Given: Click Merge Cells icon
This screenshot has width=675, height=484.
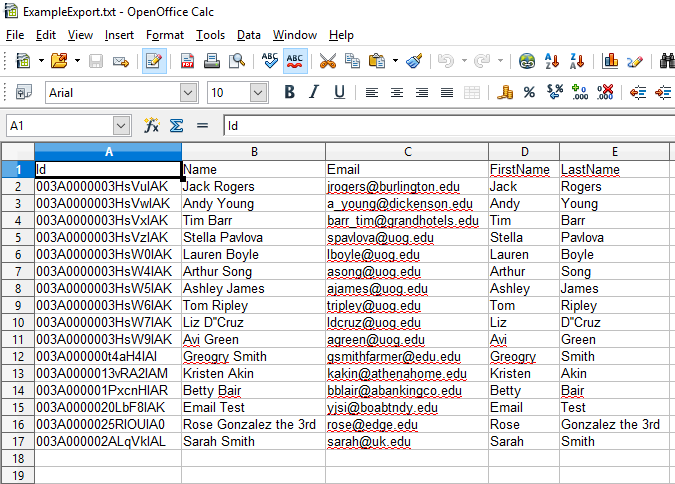Looking at the screenshot, I should click(472, 93).
